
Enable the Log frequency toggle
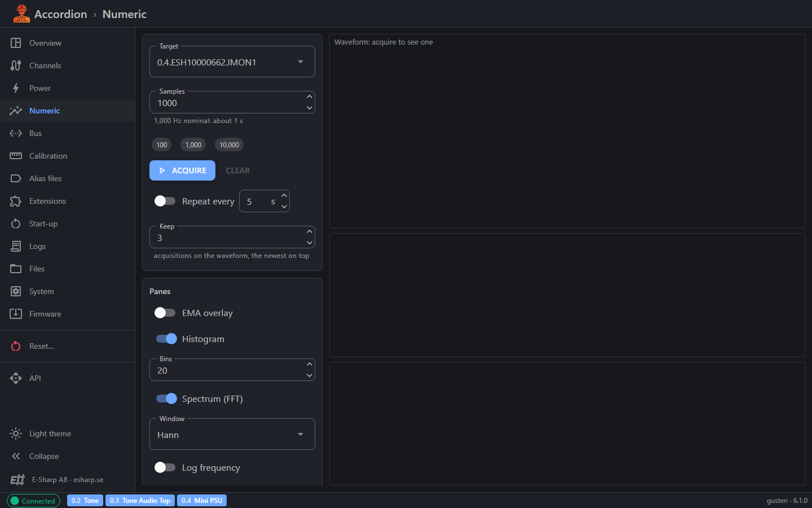(x=165, y=467)
